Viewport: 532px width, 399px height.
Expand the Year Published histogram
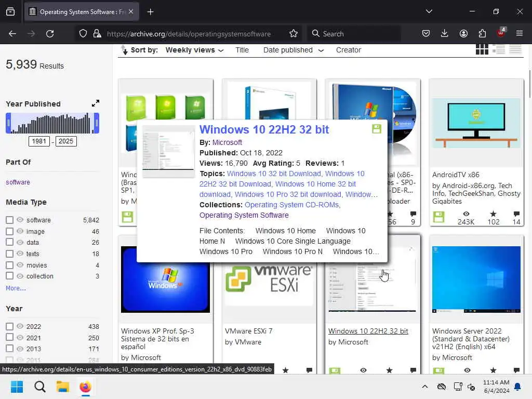coord(96,103)
